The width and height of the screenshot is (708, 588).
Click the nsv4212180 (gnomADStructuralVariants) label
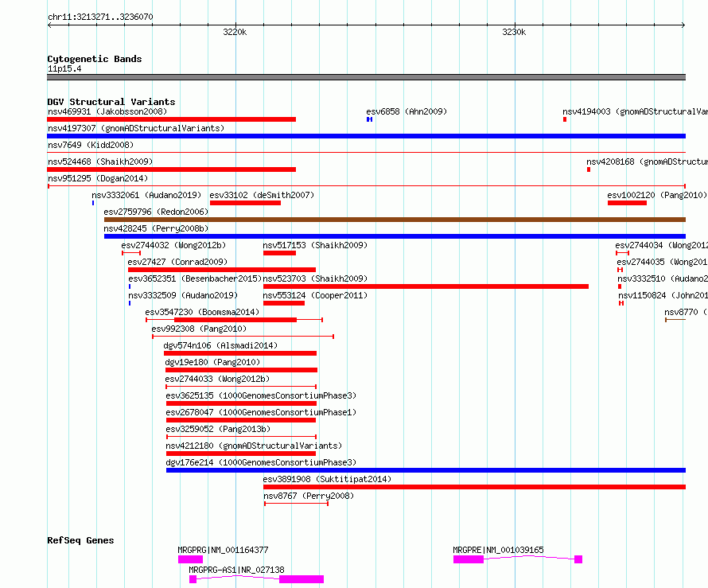click(x=255, y=446)
